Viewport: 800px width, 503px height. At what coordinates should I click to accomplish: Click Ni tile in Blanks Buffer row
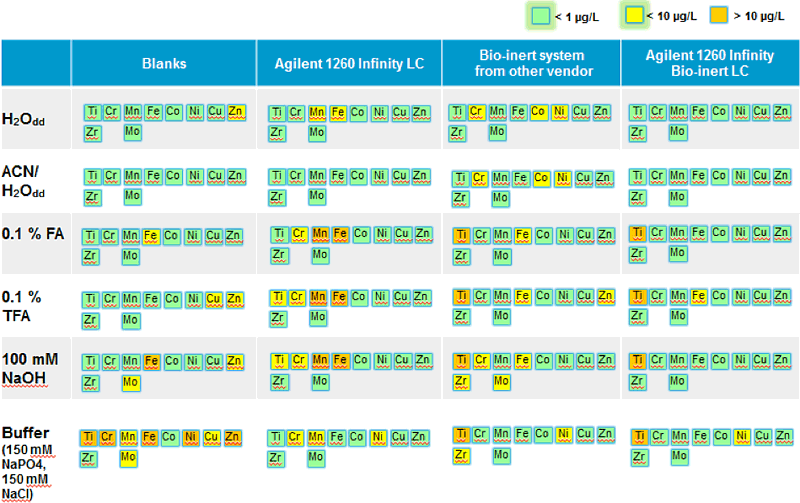[x=192, y=437]
